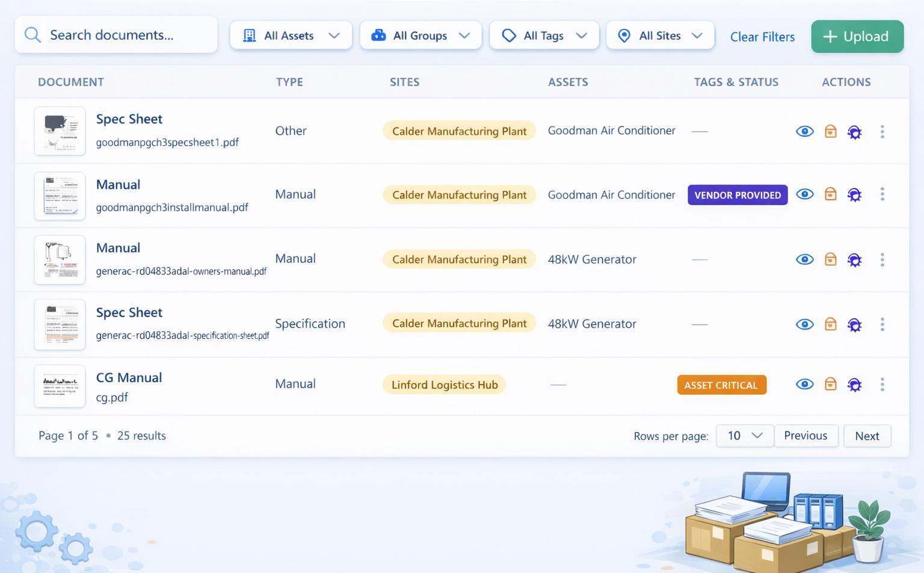Toggle the lock on the CG Manual row

coord(830,385)
